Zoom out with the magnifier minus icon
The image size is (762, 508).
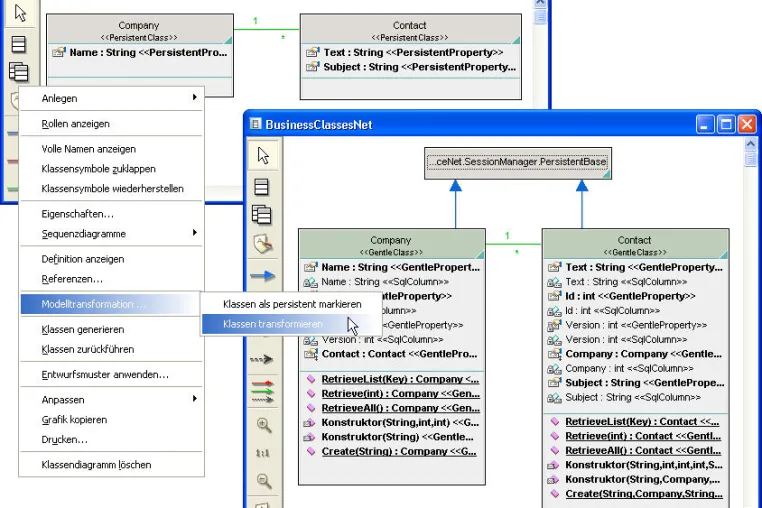pos(264,481)
